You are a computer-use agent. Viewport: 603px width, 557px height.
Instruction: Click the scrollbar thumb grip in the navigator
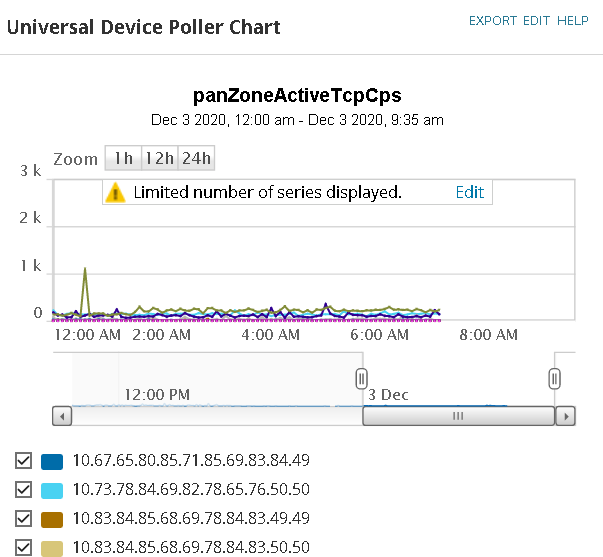pos(458,416)
